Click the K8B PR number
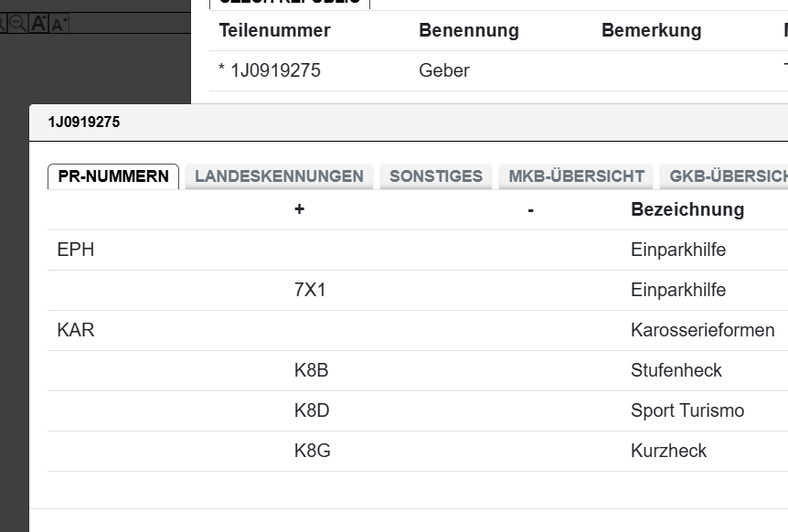788x532 pixels. 312,370
